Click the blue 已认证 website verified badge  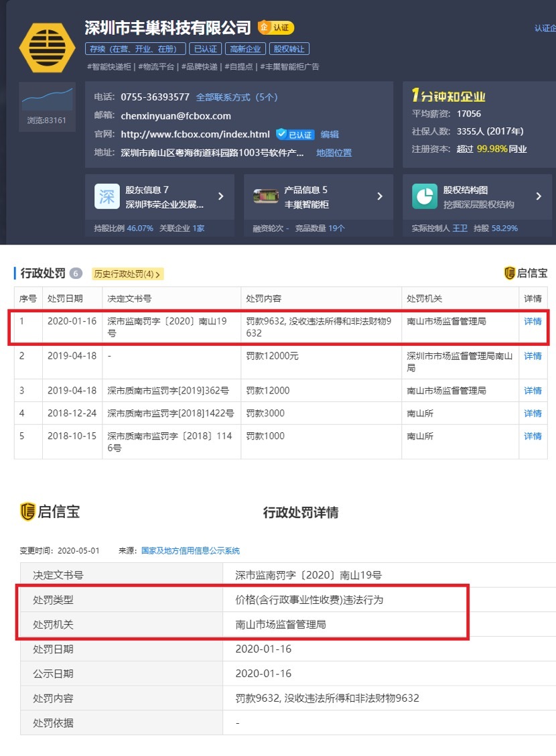(295, 135)
